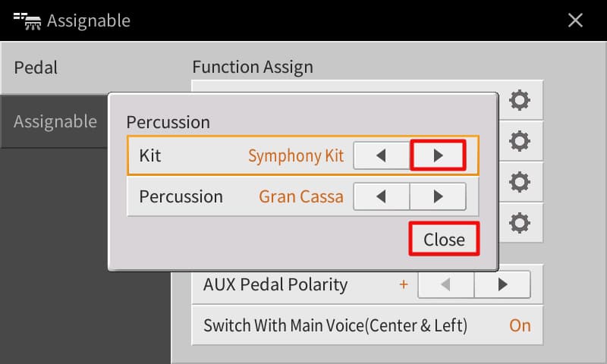This screenshot has width=607, height=364.
Task: Click the third gear icon from top
Action: (520, 182)
